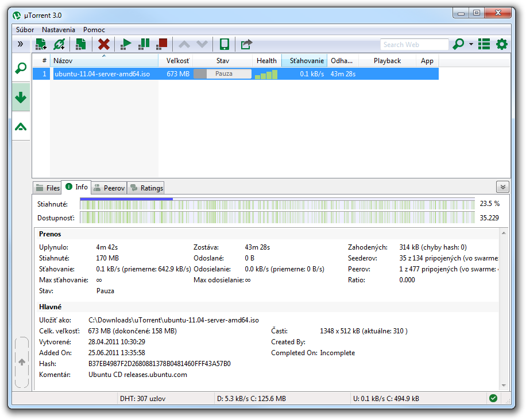Click the uTorrent logo in the title bar
The height and width of the screenshot is (420, 526).
(x=17, y=15)
